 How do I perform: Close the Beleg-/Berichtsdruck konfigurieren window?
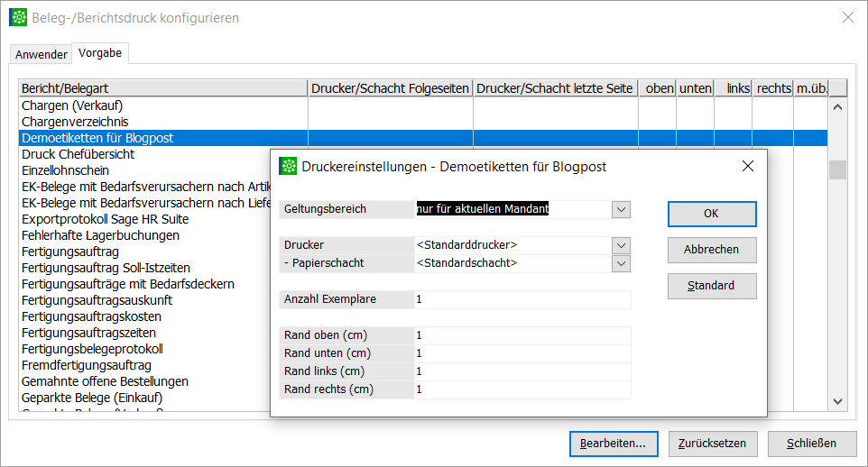click(x=848, y=18)
